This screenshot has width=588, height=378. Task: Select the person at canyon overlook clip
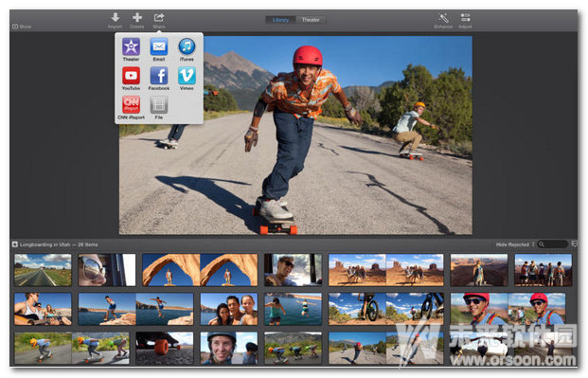[x=479, y=270]
